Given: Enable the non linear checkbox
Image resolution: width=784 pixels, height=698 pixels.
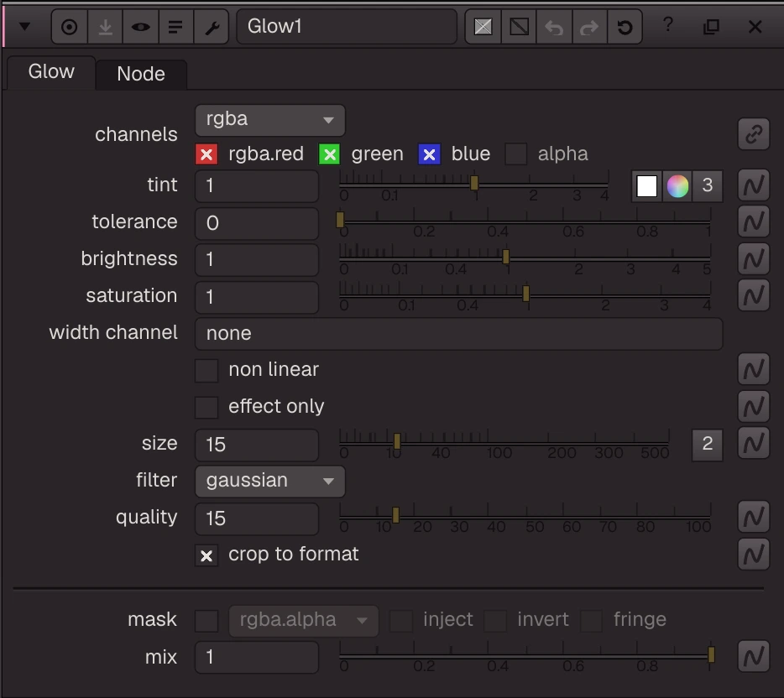Looking at the screenshot, I should coord(206,370).
